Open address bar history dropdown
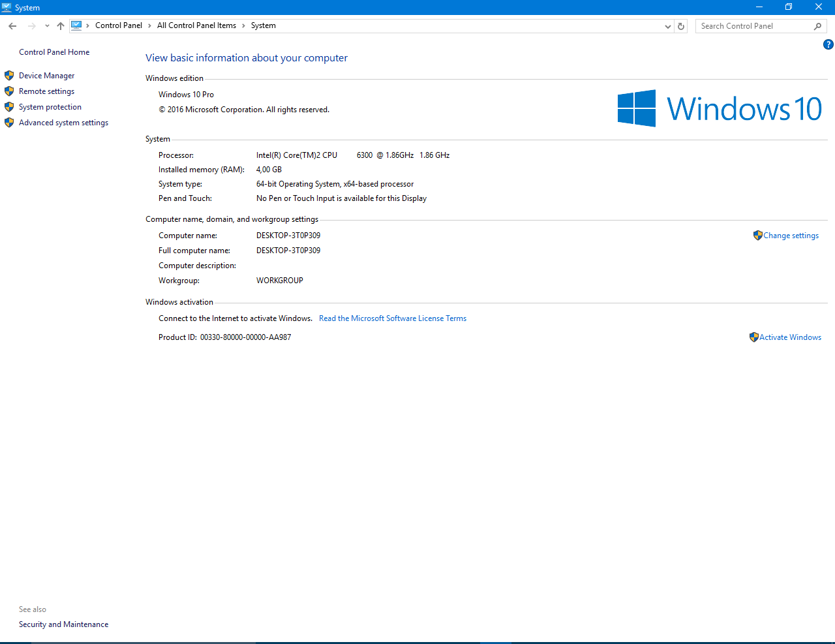The height and width of the screenshot is (644, 835). 667,26
